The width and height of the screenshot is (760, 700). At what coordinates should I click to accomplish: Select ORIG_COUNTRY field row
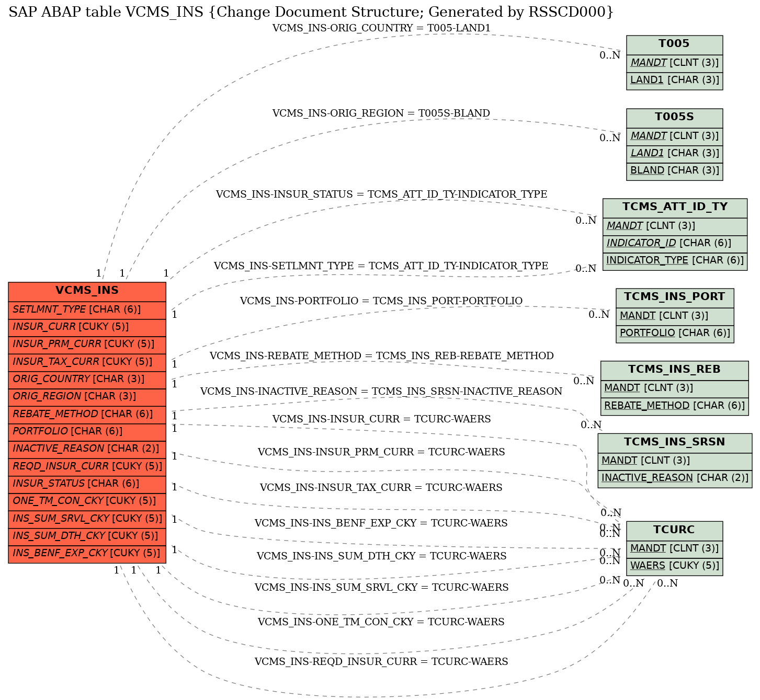87,380
